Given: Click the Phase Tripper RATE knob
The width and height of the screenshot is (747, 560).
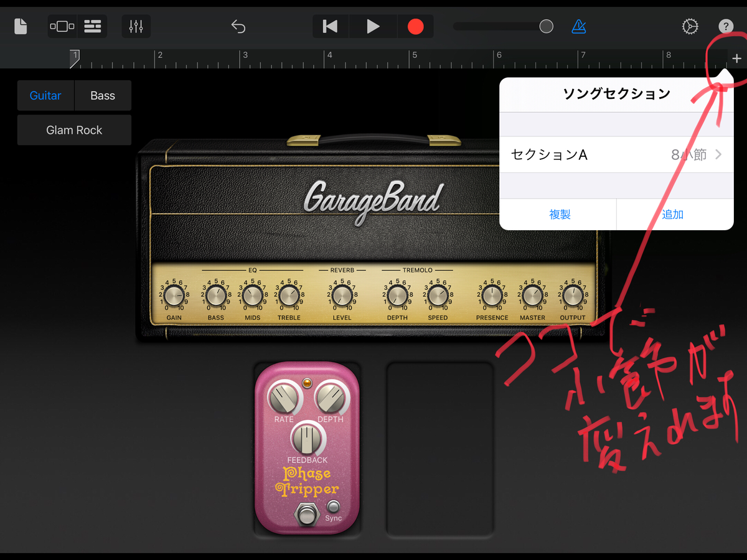Looking at the screenshot, I should point(284,397).
